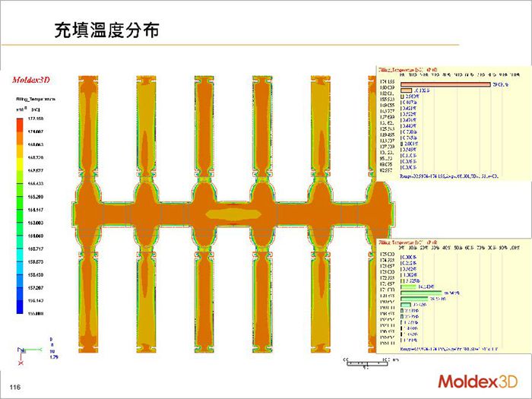Select the yellow segment of the color legend
Image resolution: width=532 pixels, height=399 pixels.
point(20,164)
